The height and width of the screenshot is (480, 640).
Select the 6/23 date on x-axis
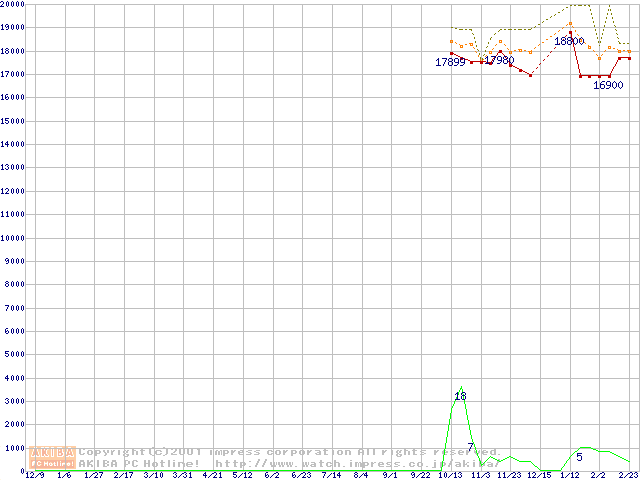click(x=301, y=475)
